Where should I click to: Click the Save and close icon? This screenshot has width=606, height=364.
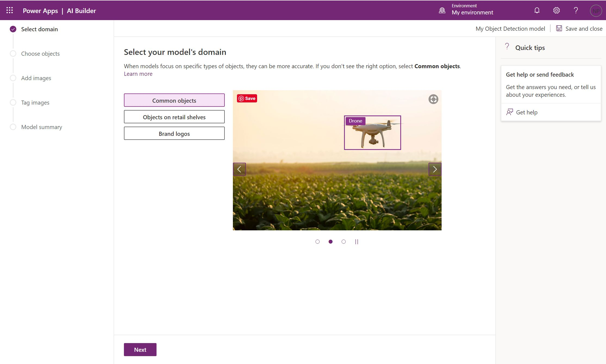(559, 28)
